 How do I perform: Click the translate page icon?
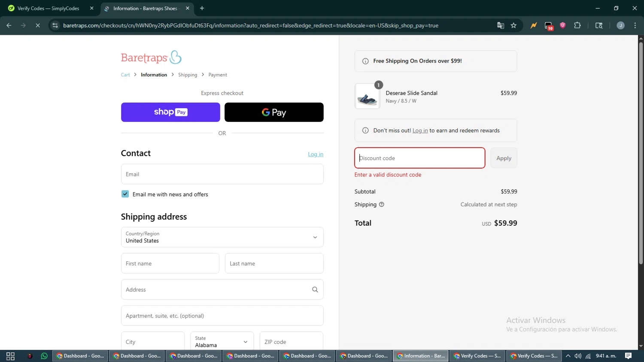click(x=501, y=25)
